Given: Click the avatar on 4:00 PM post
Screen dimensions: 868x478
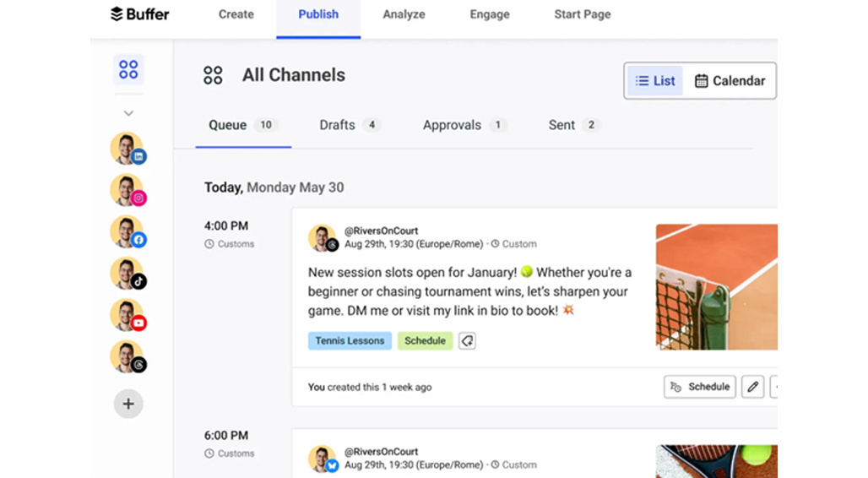Looking at the screenshot, I should coord(323,238).
